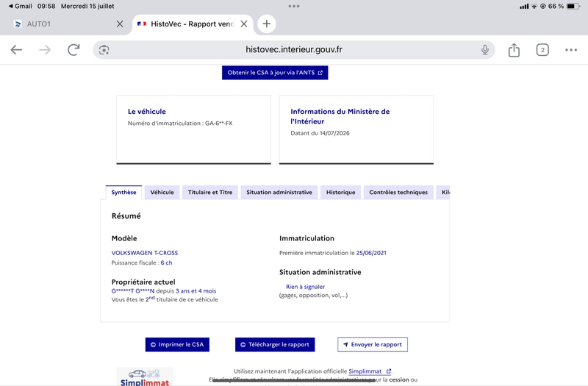Open the partially visible Kilométrage tab
The image size is (588, 386).
pyautogui.click(x=443, y=192)
